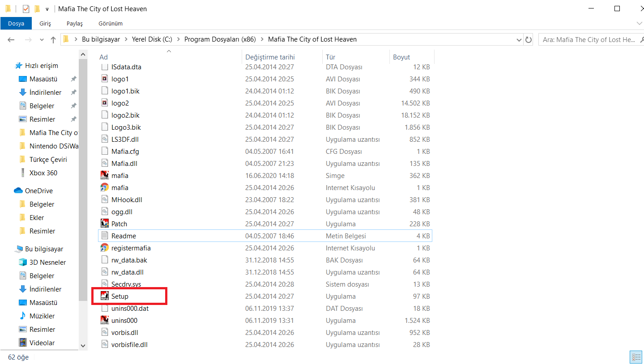Click the Patch application icon

coord(105,224)
